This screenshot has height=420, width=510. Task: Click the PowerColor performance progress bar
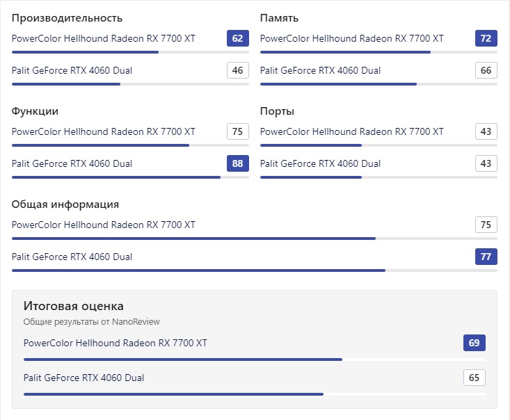pos(130,52)
